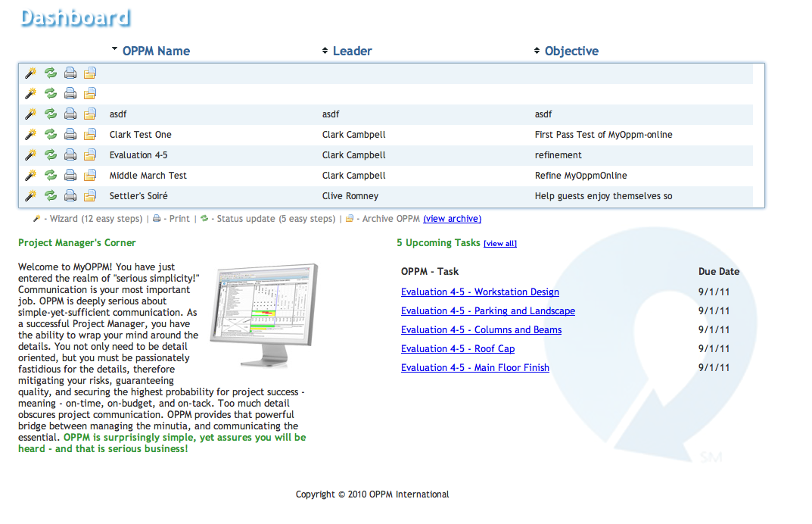Click the leader name Clive Romney
Image resolution: width=812 pixels, height=524 pixels.
pos(350,196)
